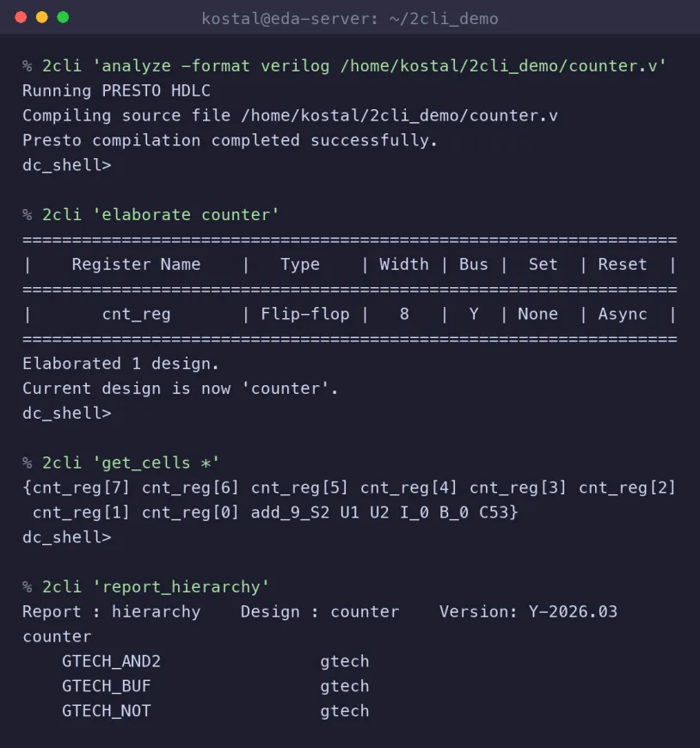Click the Async reset value
Screen dimensions: 700x748
coord(623,314)
